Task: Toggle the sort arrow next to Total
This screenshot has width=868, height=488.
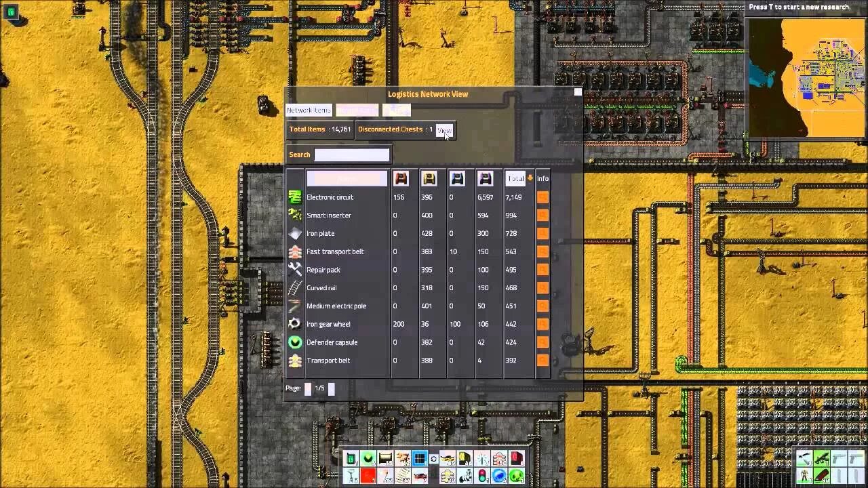Action: pos(530,178)
